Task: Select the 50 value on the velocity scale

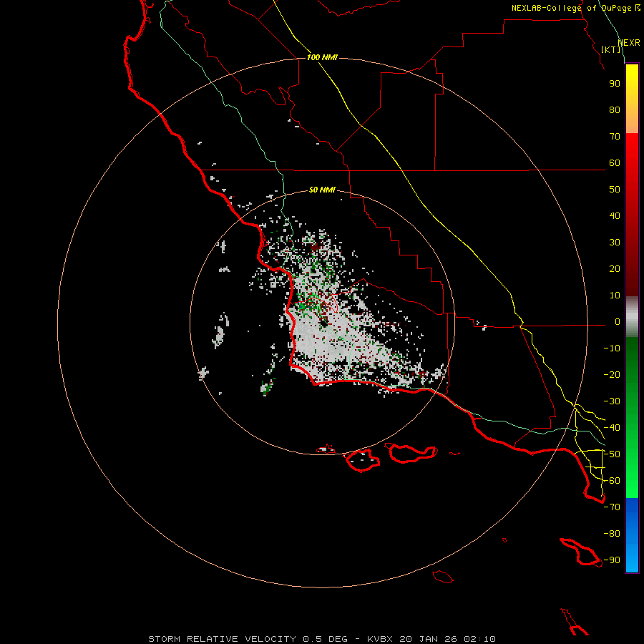Action: (615, 190)
